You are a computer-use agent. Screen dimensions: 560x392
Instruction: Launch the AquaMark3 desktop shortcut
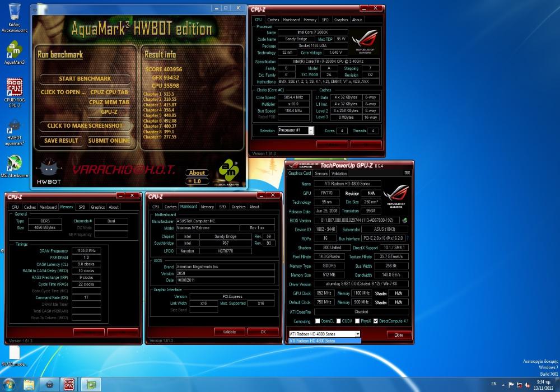(x=15, y=53)
